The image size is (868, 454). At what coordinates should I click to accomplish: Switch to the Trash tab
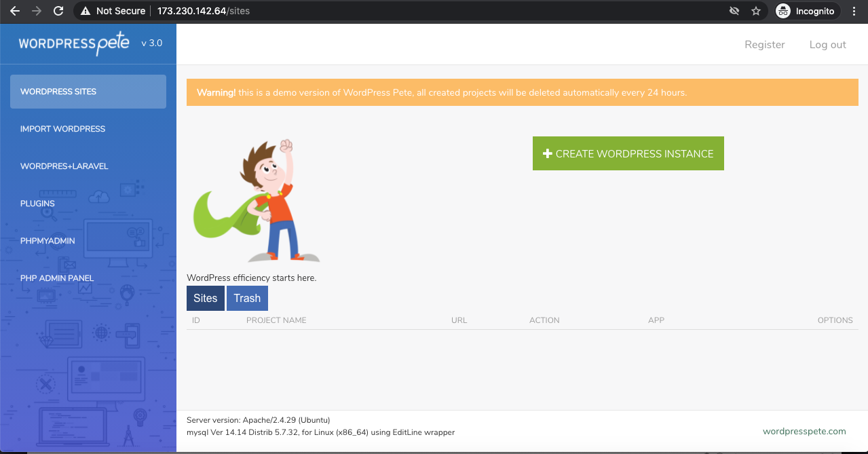[247, 298]
